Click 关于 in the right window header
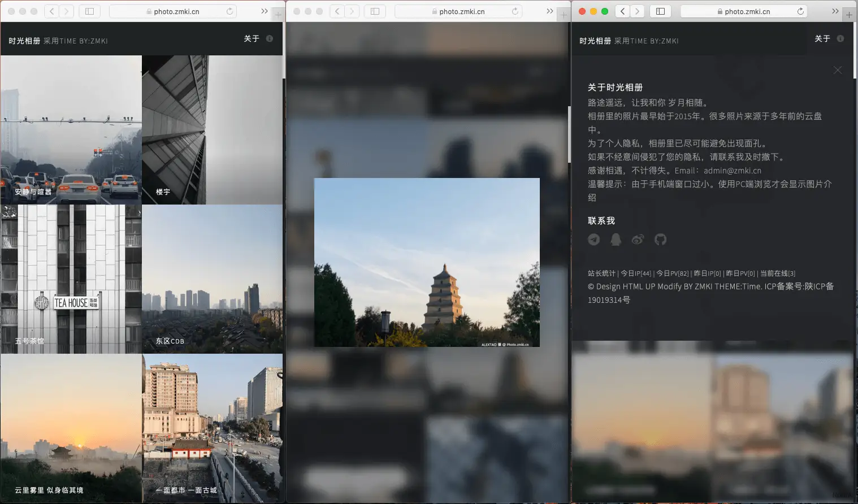This screenshot has height=504, width=858. click(x=822, y=38)
